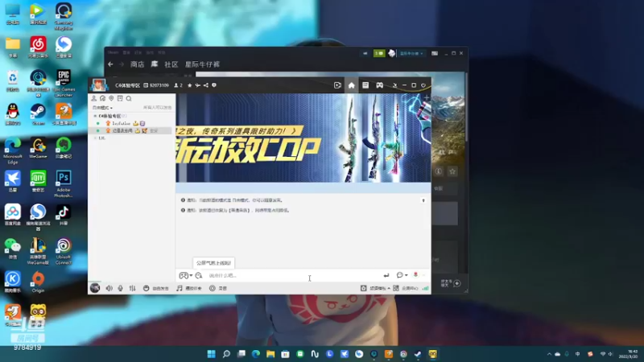Click the free speech button in bottom bar
644x362 pixels.
point(156,288)
